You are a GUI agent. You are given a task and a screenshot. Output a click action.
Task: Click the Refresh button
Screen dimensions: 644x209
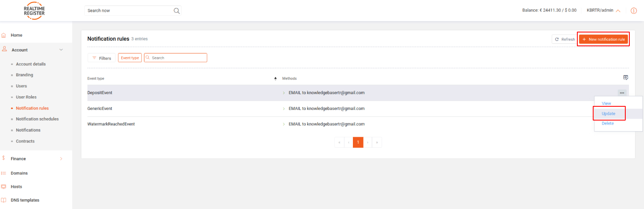tap(565, 39)
